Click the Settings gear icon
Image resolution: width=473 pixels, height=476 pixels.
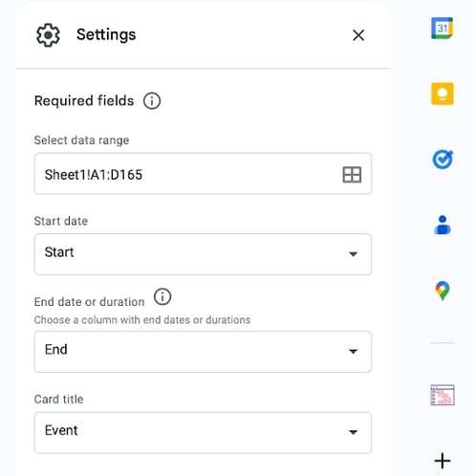[x=48, y=35]
